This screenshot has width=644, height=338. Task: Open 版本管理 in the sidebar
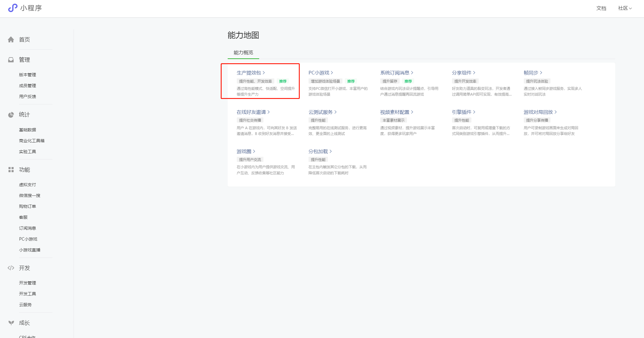tap(27, 75)
